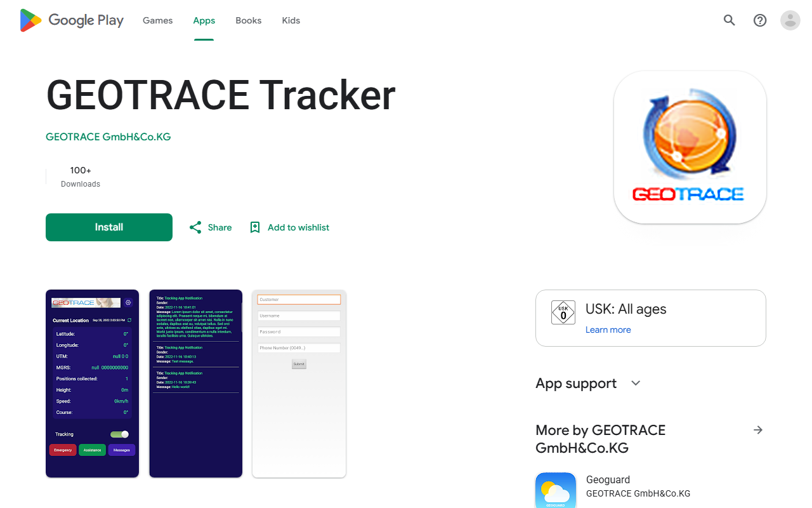The image size is (812, 508).
Task: Click the Google Play logo
Action: (x=72, y=20)
